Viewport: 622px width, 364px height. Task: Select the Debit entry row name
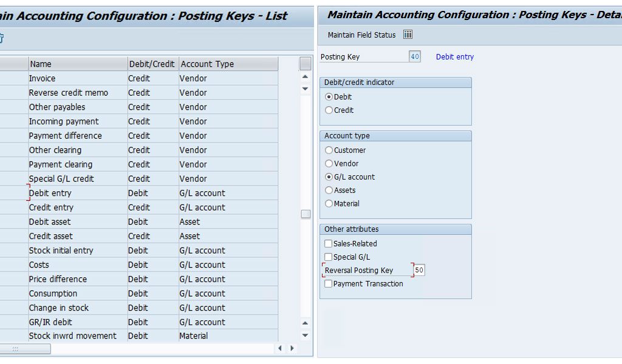pos(50,193)
